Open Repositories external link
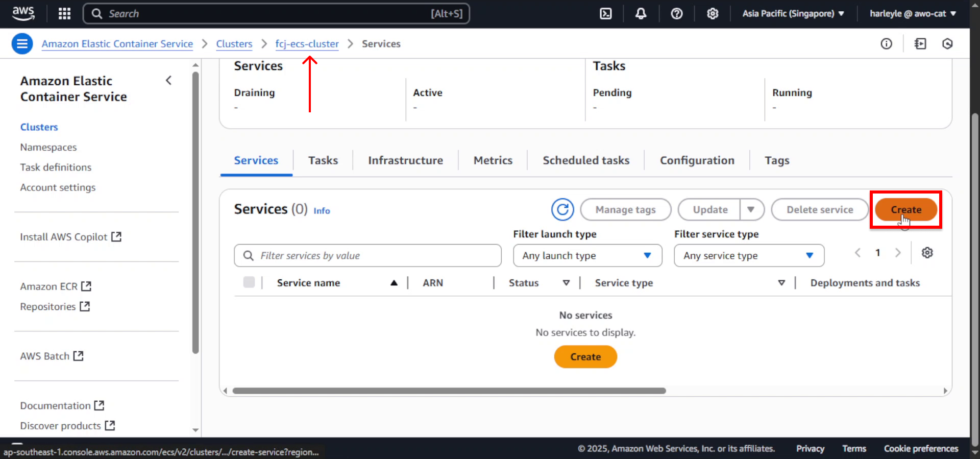 (55, 306)
